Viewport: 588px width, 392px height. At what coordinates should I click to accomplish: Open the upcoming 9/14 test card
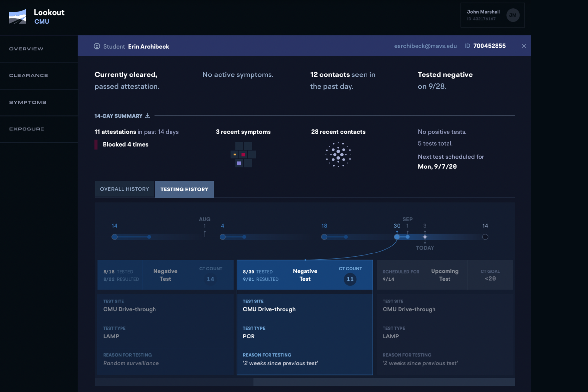[x=445, y=275]
